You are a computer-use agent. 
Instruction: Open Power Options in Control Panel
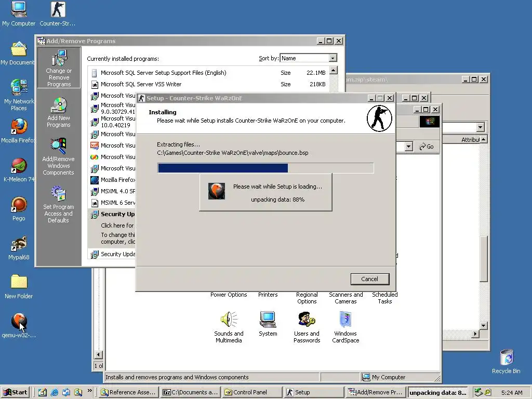click(x=229, y=295)
